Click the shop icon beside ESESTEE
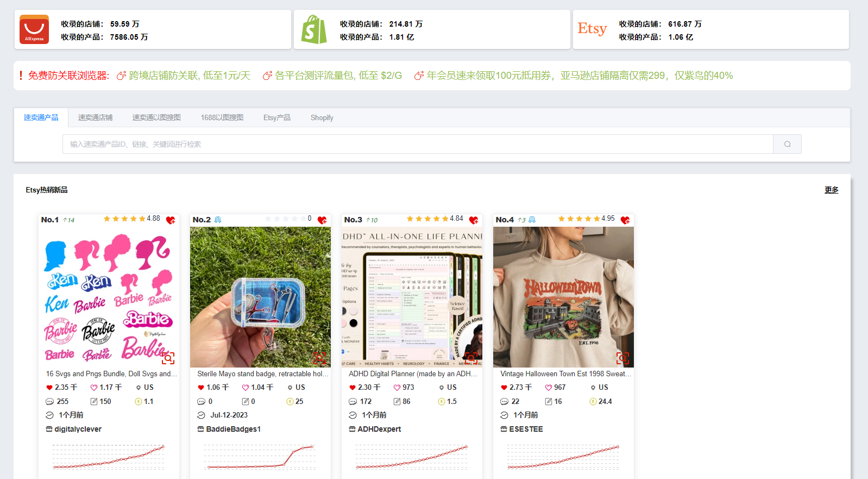This screenshot has width=868, height=479. click(504, 429)
